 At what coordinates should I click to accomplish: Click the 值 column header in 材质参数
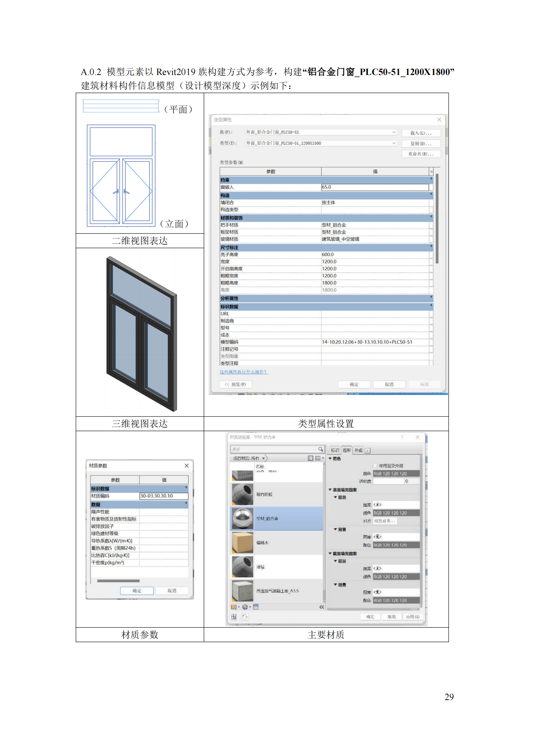coord(164,480)
